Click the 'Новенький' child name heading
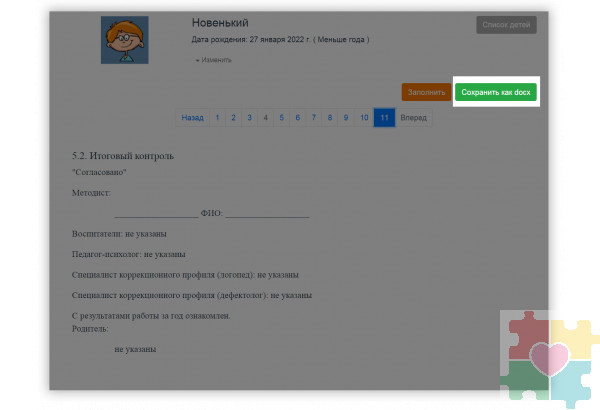 coord(219,22)
